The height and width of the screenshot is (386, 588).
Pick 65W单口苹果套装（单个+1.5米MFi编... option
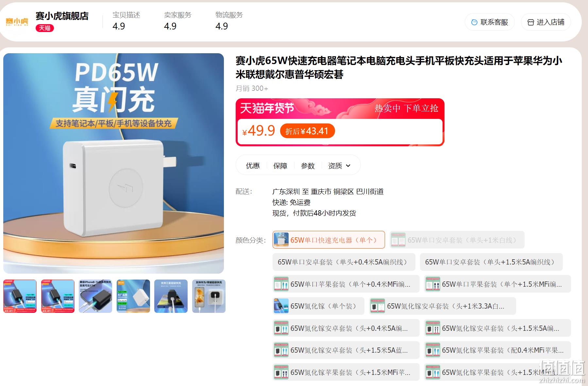point(497,284)
